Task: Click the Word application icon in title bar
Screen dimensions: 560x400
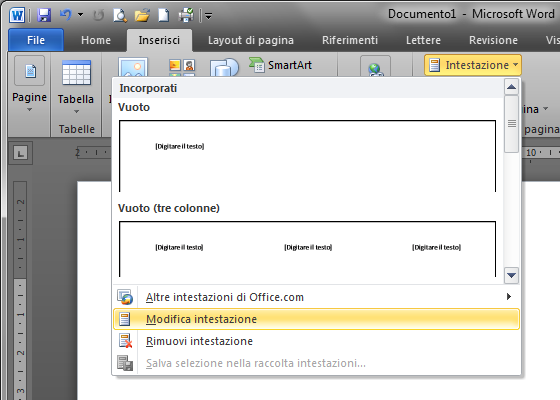Action: pyautogui.click(x=17, y=15)
